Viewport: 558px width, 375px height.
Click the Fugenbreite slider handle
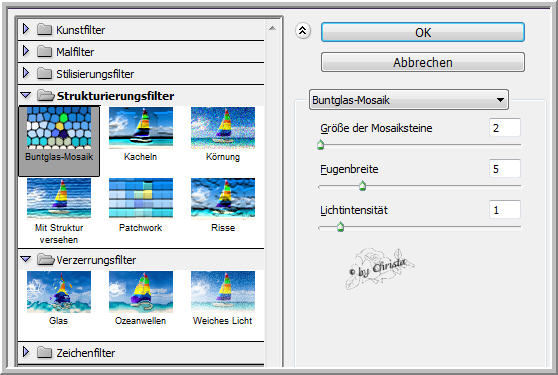(x=362, y=186)
